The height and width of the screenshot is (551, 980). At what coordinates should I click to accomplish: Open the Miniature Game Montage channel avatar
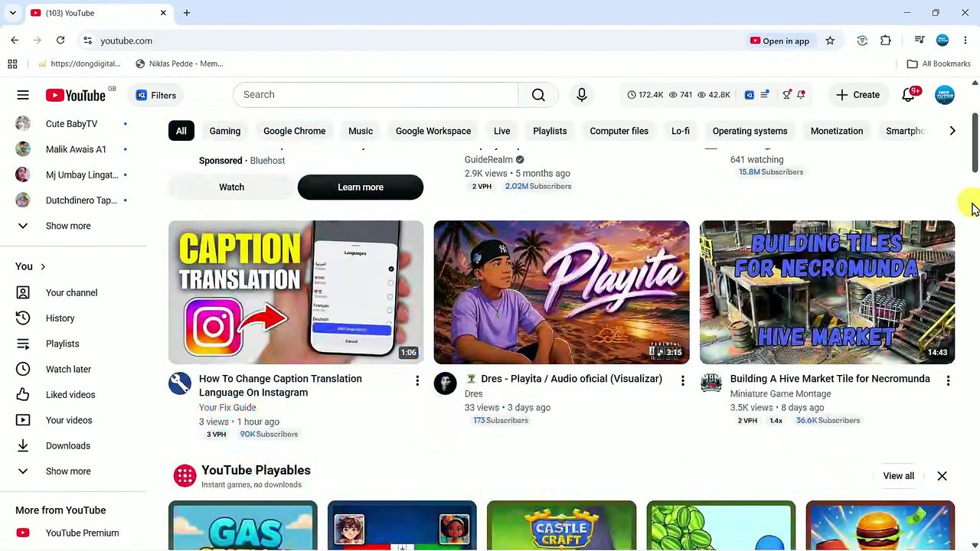[x=711, y=383]
